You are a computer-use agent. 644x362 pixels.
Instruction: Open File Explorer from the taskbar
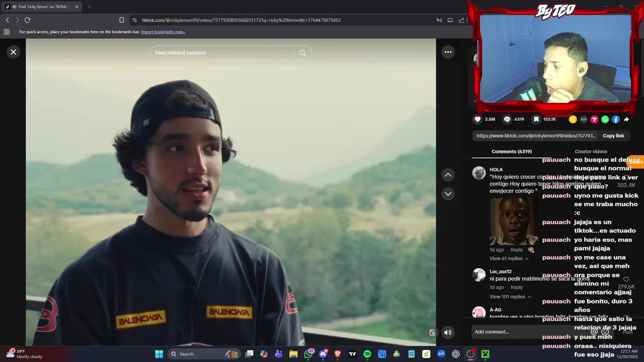(x=293, y=354)
